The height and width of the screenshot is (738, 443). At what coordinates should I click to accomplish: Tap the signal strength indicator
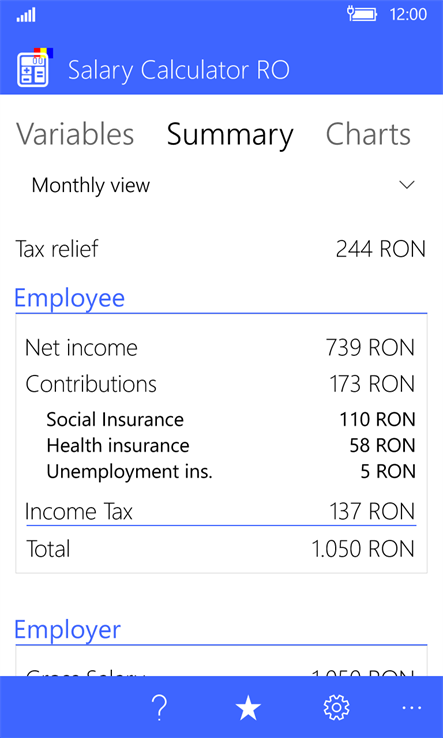point(26,15)
